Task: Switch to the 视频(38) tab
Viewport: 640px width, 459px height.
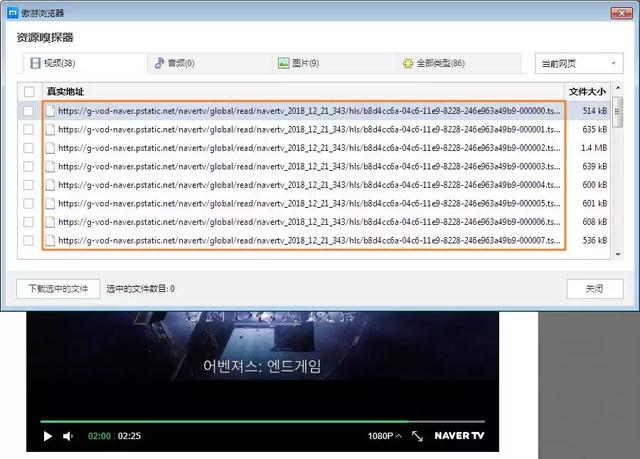Action: 85,63
